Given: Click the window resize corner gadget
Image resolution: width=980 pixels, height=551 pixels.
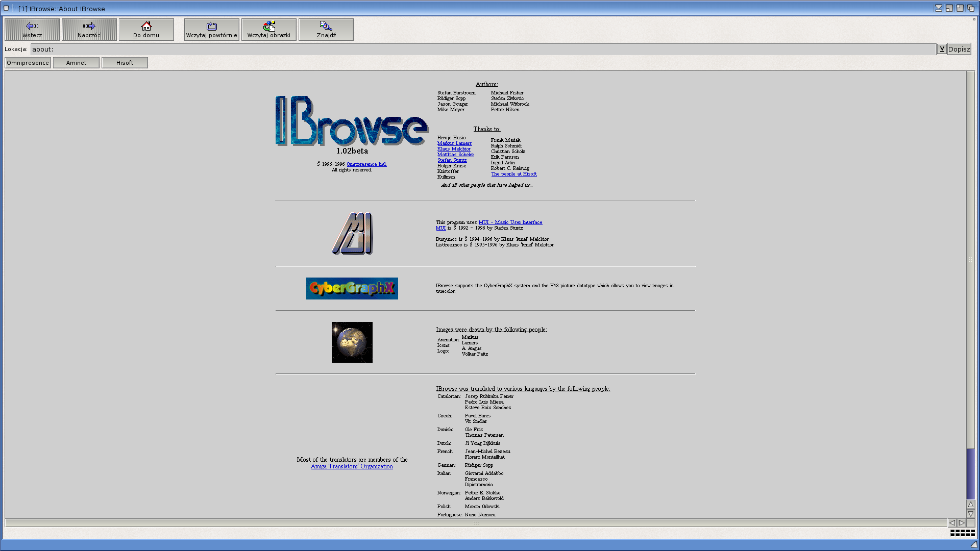Looking at the screenshot, I should [974, 544].
